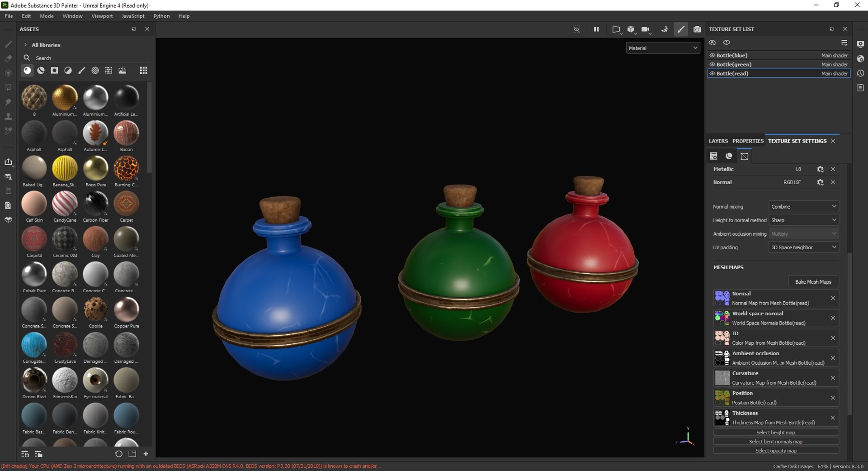Screen dimensions: 868x471
Task: Filter assets by Materials category
Action: [28, 70]
